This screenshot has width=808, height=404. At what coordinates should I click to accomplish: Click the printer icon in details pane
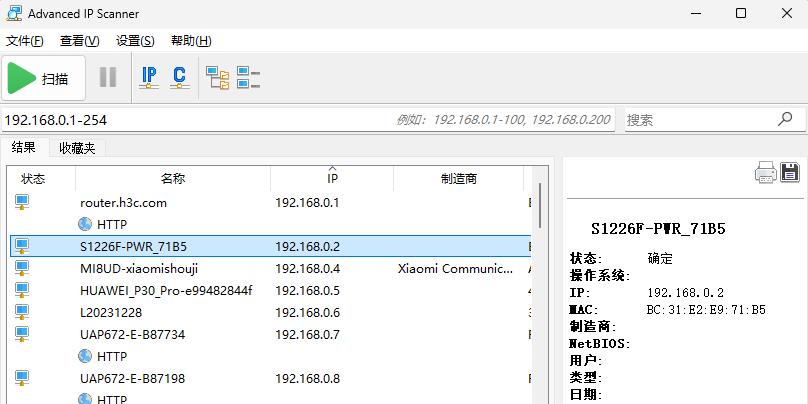pyautogui.click(x=766, y=172)
